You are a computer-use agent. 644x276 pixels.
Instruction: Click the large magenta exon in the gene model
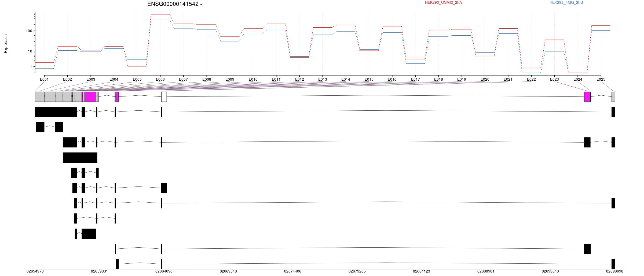click(90, 97)
